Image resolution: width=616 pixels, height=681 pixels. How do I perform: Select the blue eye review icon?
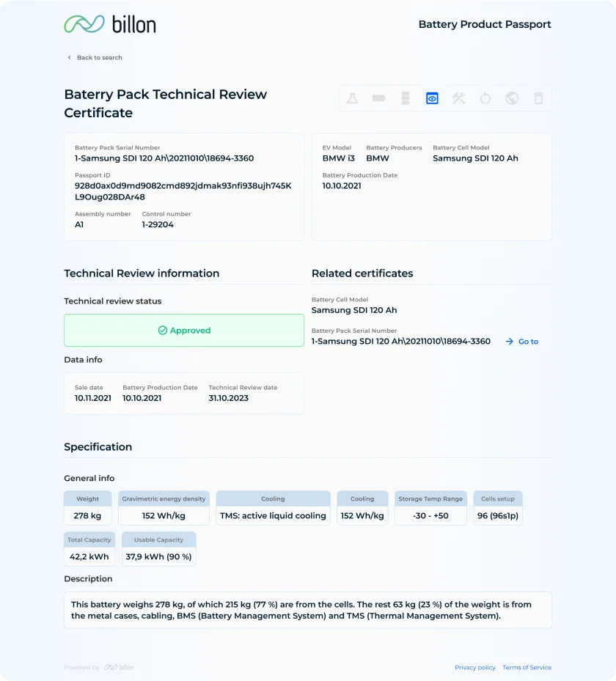click(x=432, y=98)
